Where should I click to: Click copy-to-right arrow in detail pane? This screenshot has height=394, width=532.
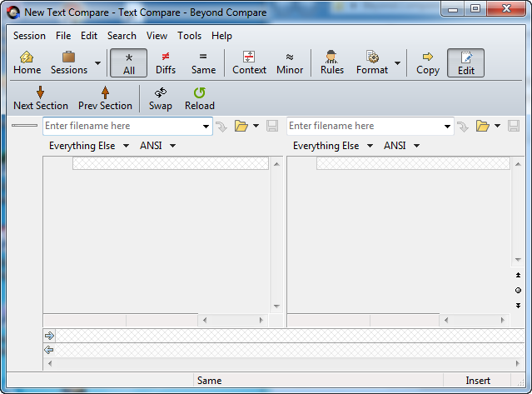[x=49, y=336]
